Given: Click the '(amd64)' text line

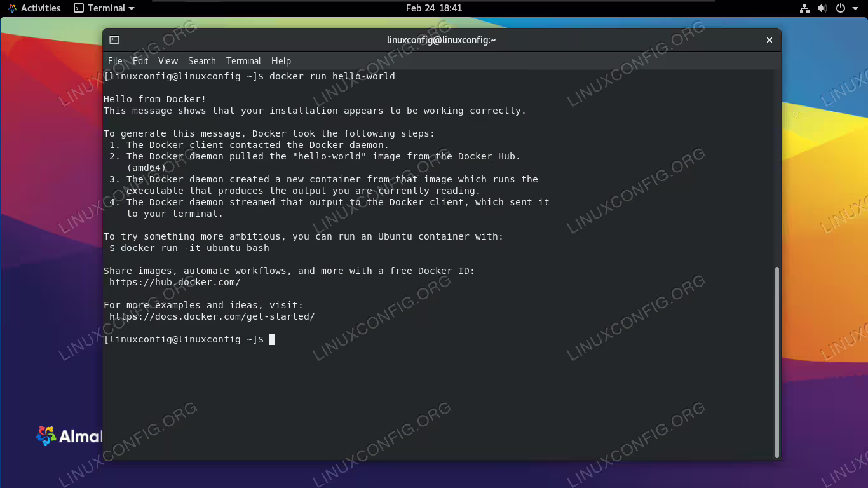Looking at the screenshot, I should (x=146, y=168).
